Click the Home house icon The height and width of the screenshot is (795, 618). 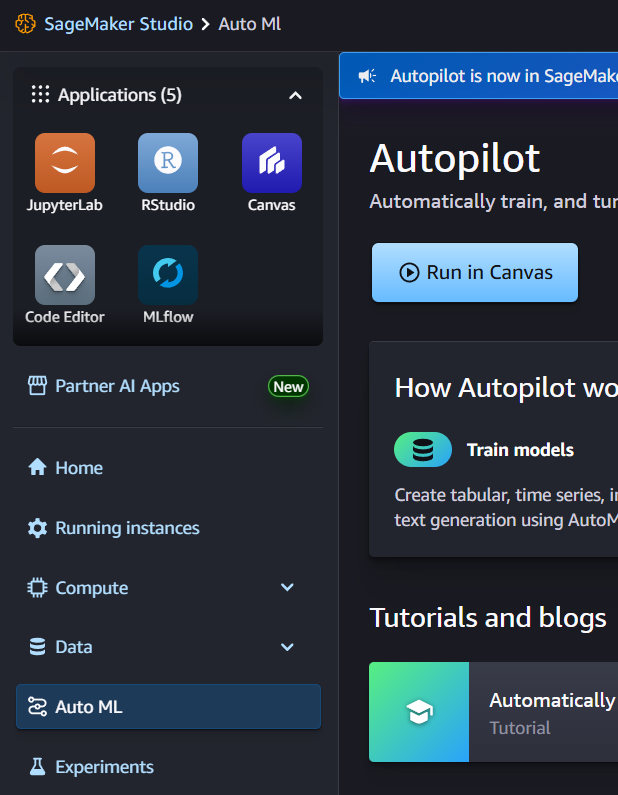pos(38,467)
